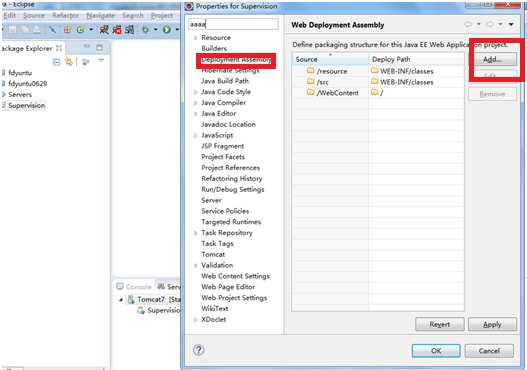Screen dimensions: 527x370
Task: Open the Package Explorer view menu arrow
Action: click(101, 61)
